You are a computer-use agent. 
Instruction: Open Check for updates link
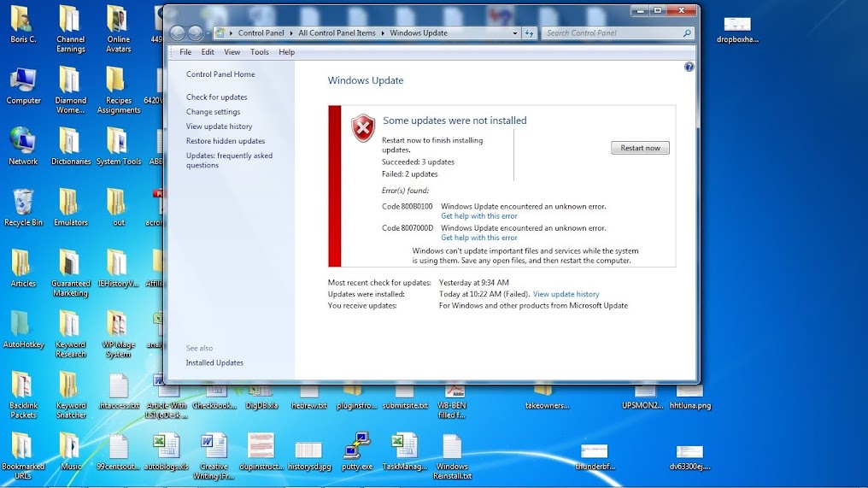pos(216,97)
